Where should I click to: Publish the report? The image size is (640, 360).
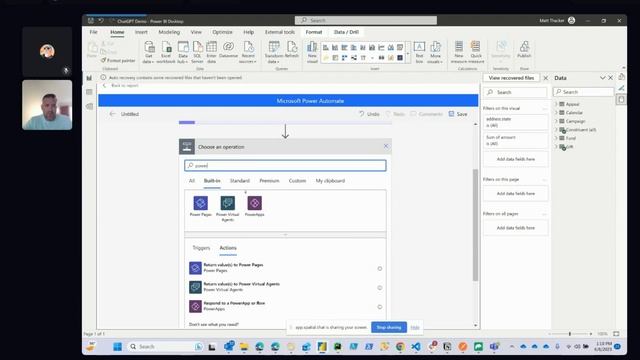tap(524, 50)
